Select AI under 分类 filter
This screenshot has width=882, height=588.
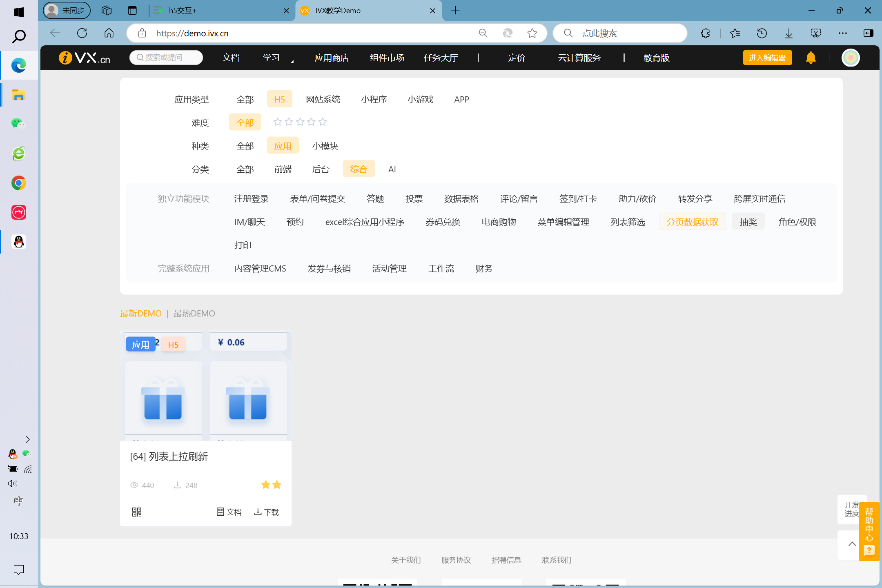pyautogui.click(x=392, y=169)
